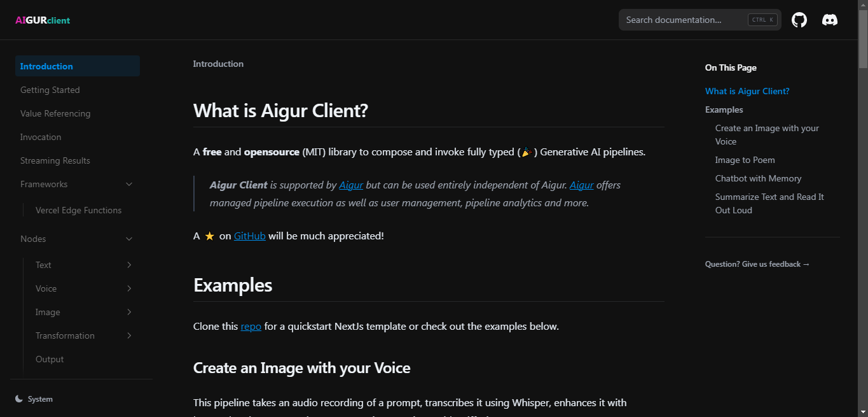Image resolution: width=868 pixels, height=417 pixels.
Task: Open the GitHub icon in header
Action: (x=799, y=20)
